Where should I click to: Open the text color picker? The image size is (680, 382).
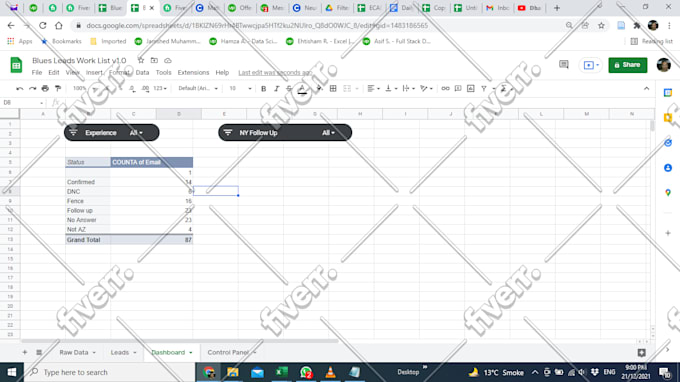tap(302, 89)
